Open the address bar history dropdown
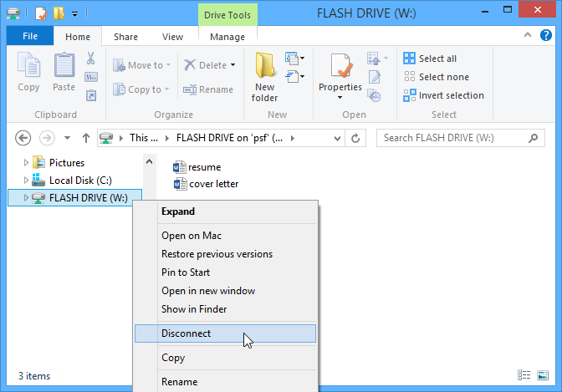The width and height of the screenshot is (562, 392). pyautogui.click(x=337, y=138)
